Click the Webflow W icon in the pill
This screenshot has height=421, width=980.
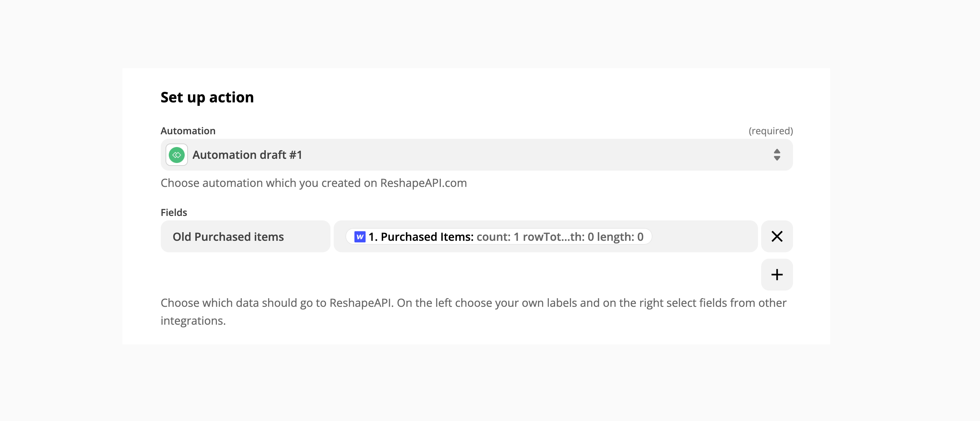360,237
